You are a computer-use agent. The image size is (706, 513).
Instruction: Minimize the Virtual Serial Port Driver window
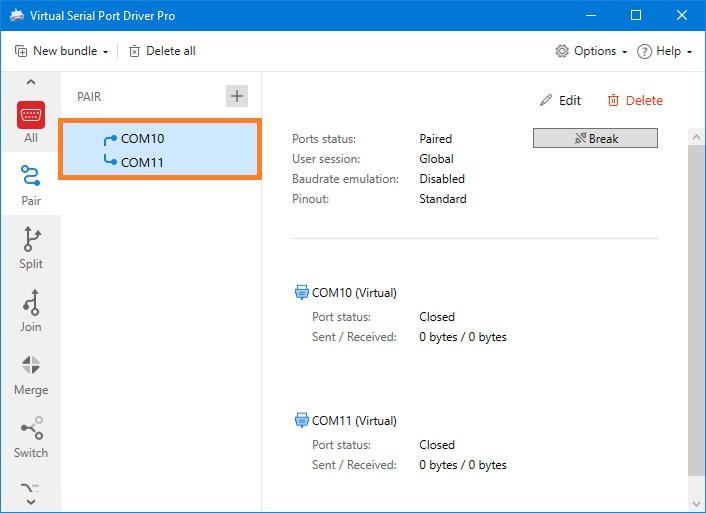[591, 15]
